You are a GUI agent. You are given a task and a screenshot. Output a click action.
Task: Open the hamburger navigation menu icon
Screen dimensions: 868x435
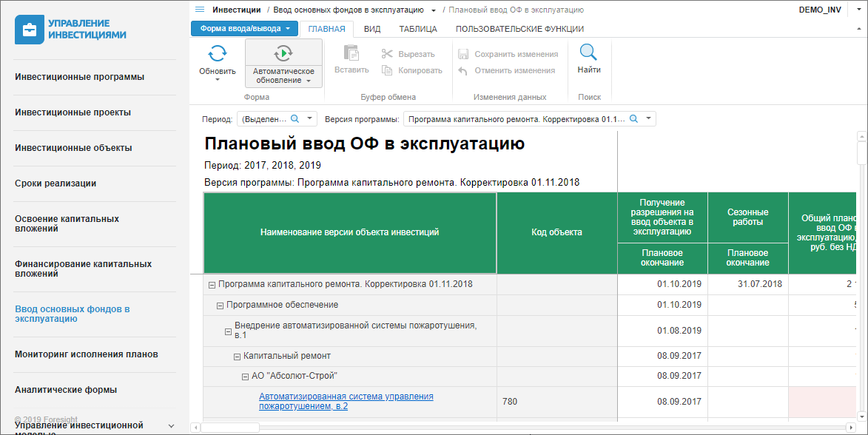tap(200, 10)
